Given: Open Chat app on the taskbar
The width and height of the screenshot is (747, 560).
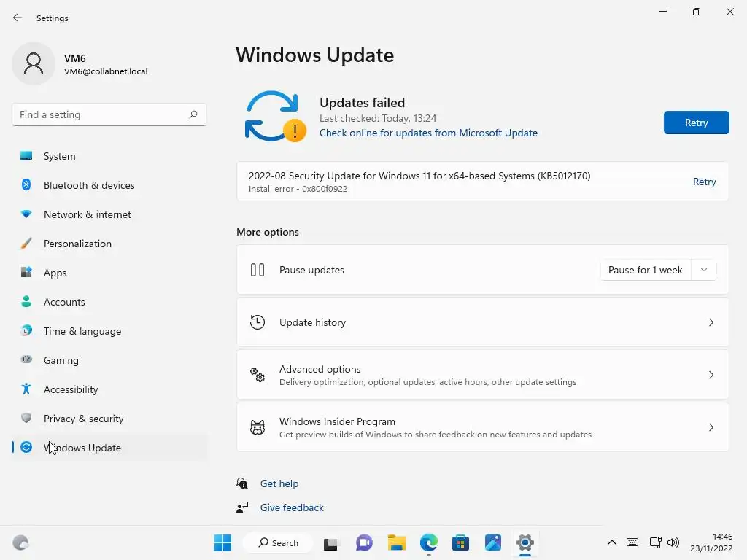Looking at the screenshot, I should coord(364,542).
